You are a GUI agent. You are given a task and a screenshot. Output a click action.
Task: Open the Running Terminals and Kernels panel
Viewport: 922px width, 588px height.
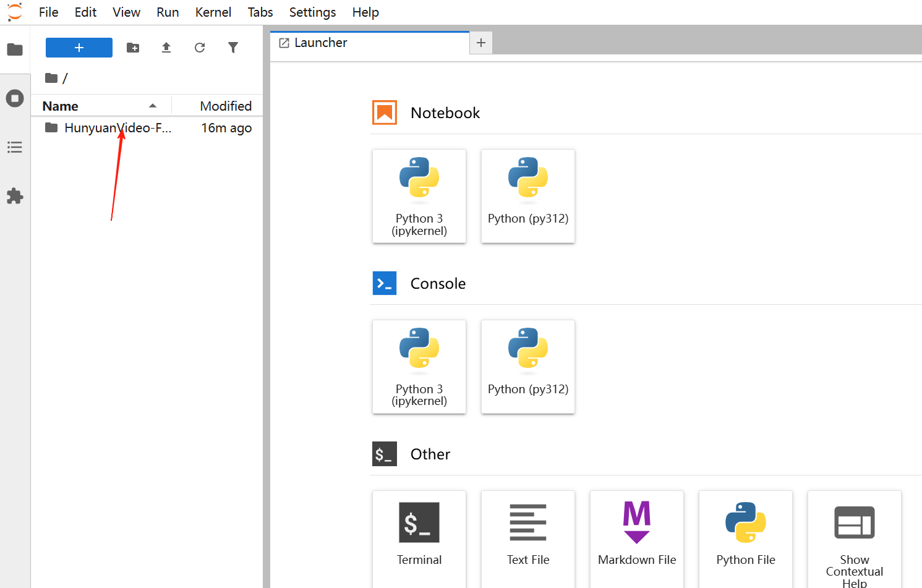(15, 98)
